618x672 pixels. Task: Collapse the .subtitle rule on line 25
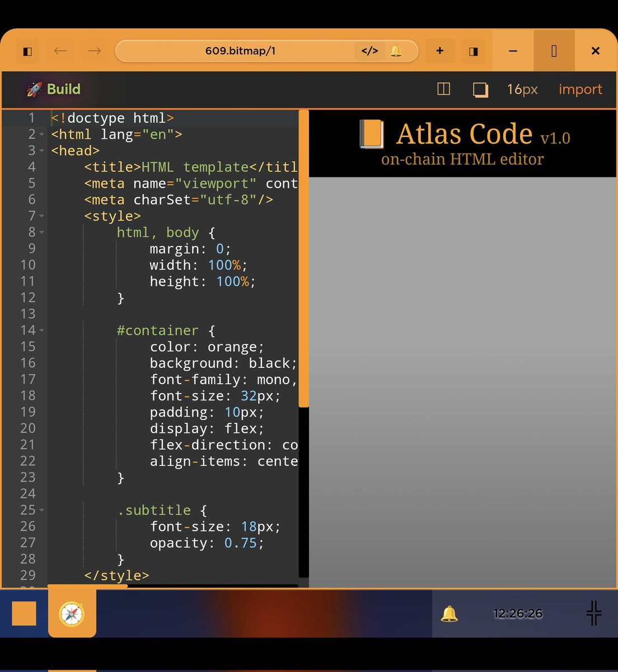coord(42,510)
